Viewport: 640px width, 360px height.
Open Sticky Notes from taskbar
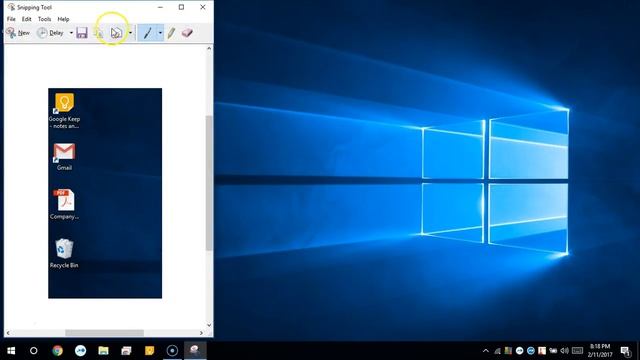(149, 351)
